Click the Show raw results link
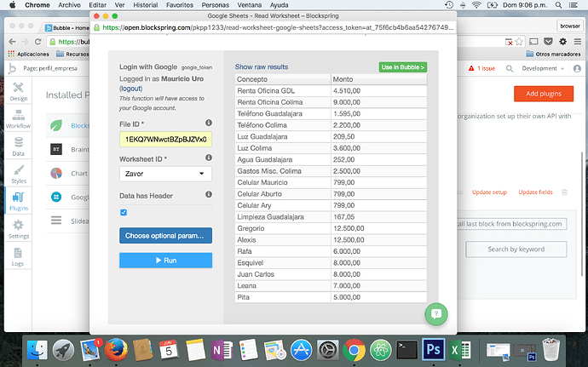 (x=262, y=66)
